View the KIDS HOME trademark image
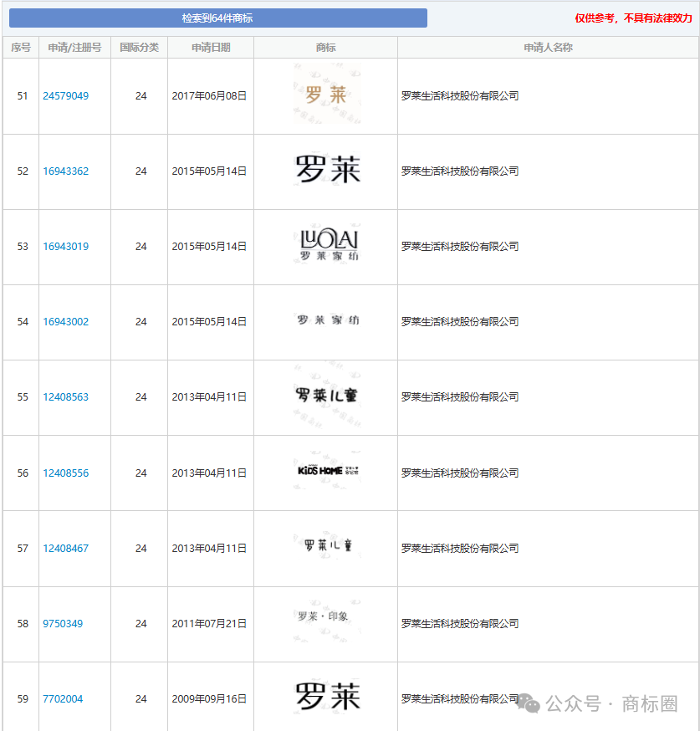 tap(327, 471)
